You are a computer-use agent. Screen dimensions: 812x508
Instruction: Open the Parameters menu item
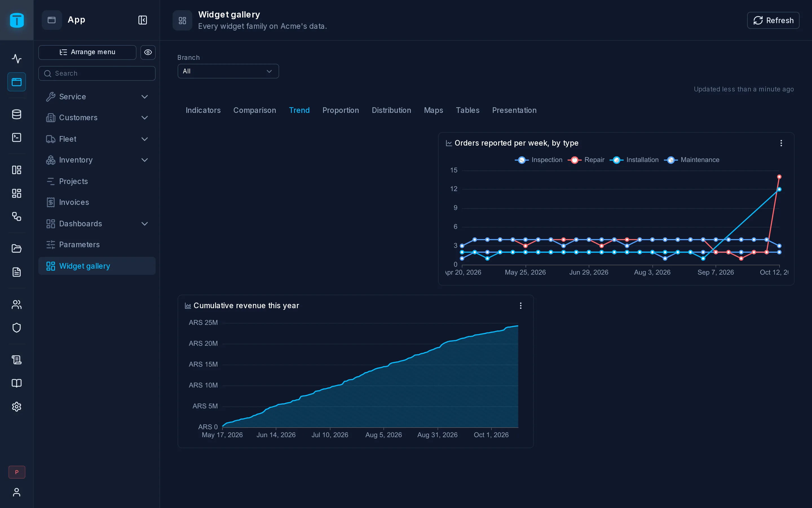coord(97,245)
